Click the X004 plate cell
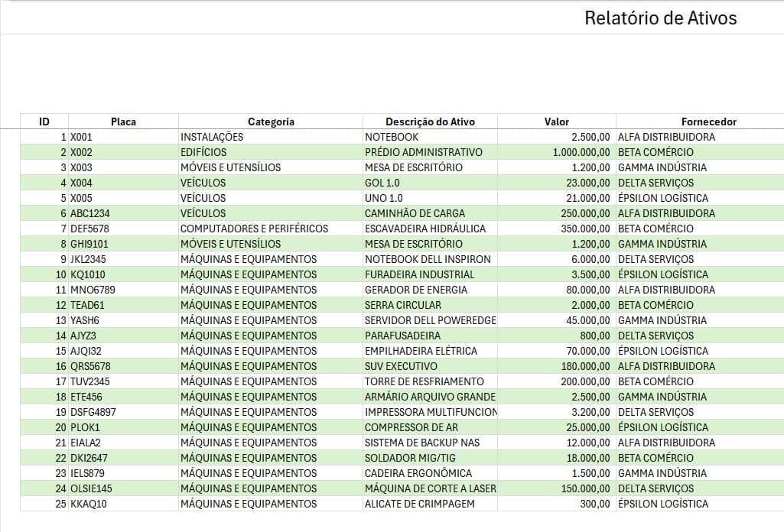Screen dimensions: 784x532 (123, 183)
